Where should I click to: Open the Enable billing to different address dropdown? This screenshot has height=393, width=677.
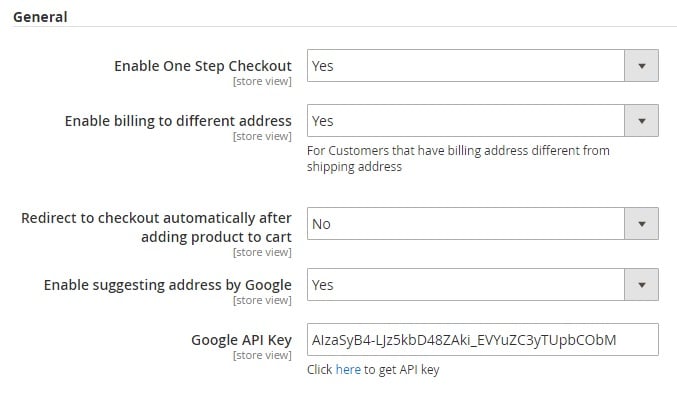pos(483,120)
